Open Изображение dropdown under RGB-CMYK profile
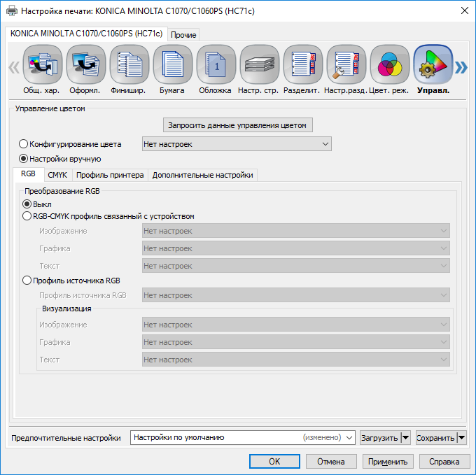This screenshot has width=476, height=475. 296,231
